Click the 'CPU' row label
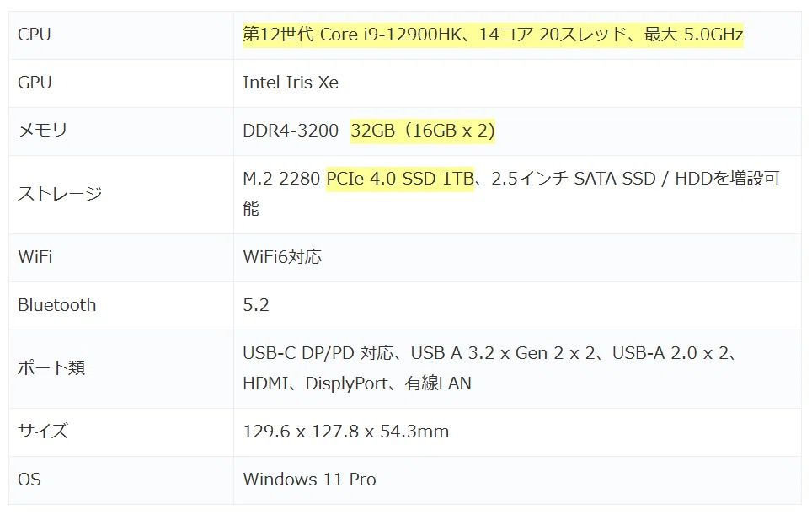Image resolution: width=812 pixels, height=520 pixels. 35,35
